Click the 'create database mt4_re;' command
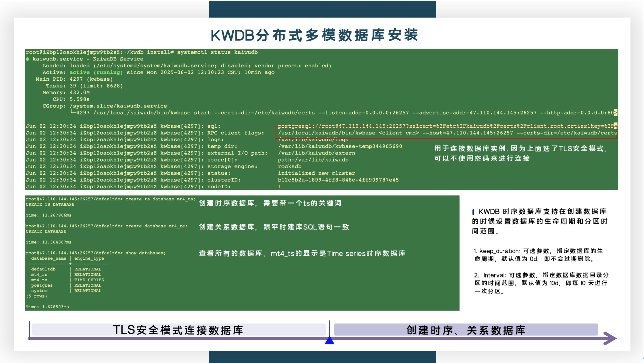644x363 pixels. (156, 226)
